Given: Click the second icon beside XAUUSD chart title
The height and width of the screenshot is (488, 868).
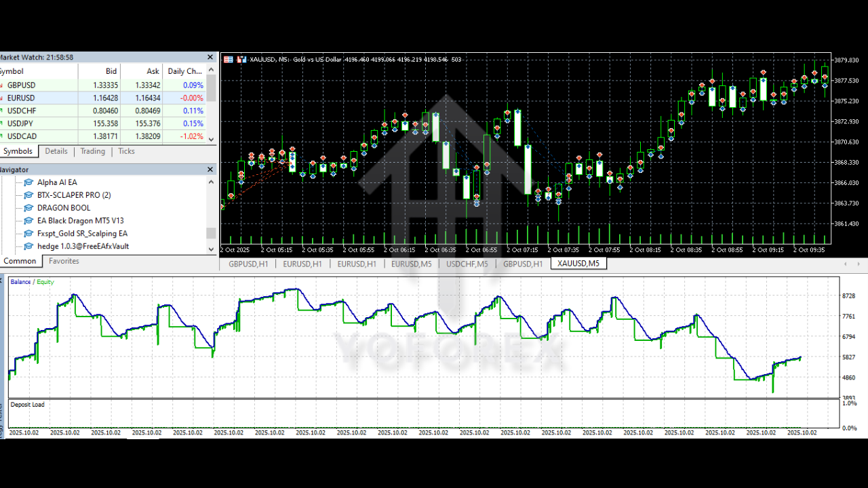Looking at the screenshot, I should pyautogui.click(x=241, y=60).
